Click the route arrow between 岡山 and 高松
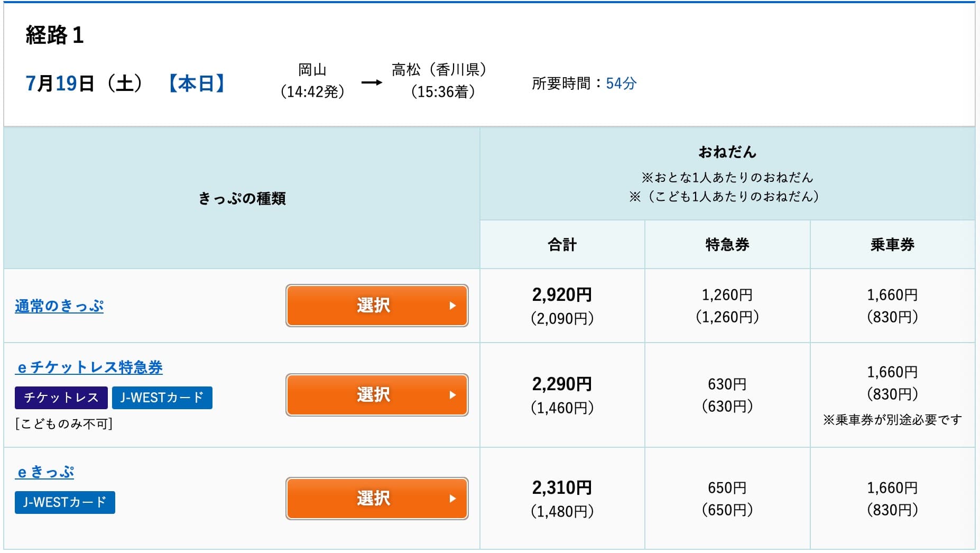The height and width of the screenshot is (553, 980). click(372, 82)
